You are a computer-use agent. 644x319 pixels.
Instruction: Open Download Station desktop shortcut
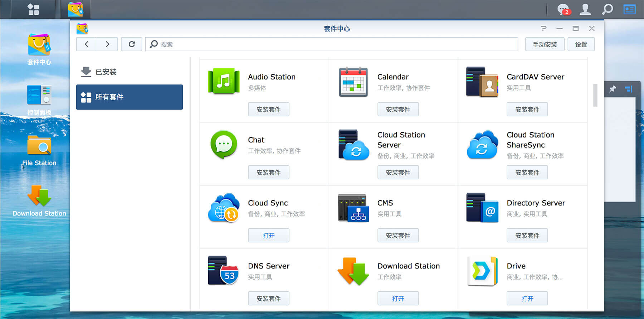coord(39,201)
